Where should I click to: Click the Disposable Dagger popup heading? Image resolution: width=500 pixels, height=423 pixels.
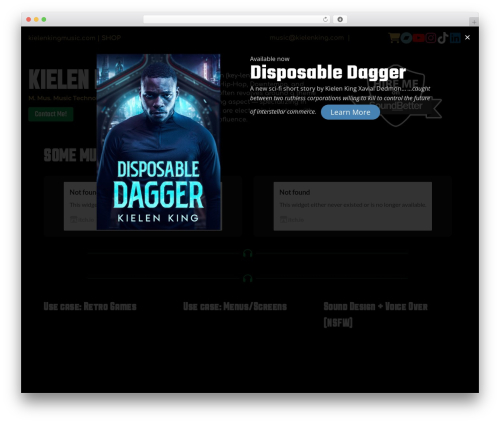pos(328,72)
